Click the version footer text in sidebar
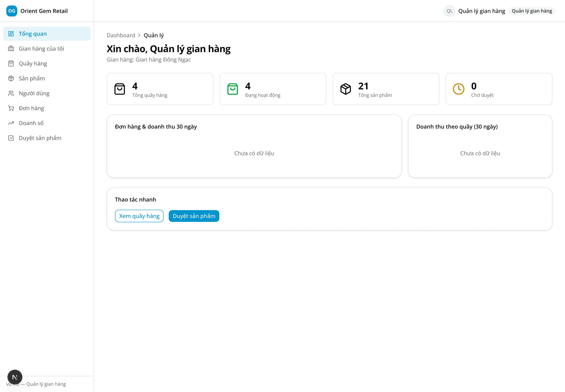The image size is (565, 392). tap(36, 384)
